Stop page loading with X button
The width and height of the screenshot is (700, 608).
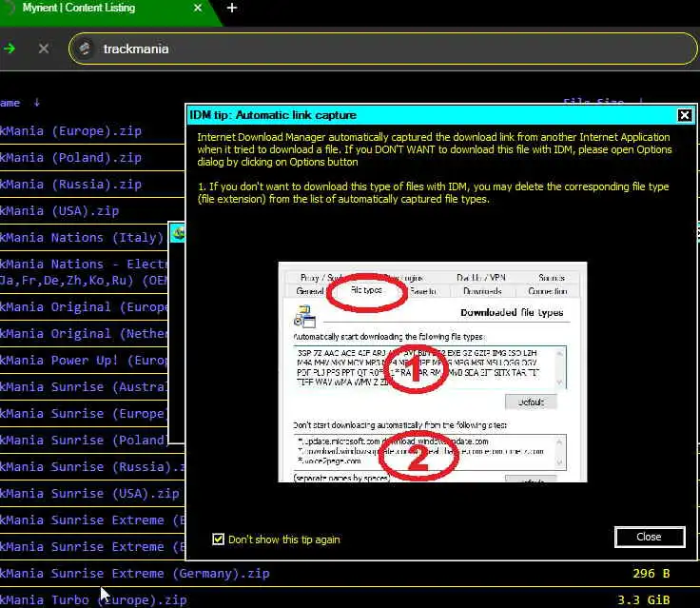tap(44, 49)
